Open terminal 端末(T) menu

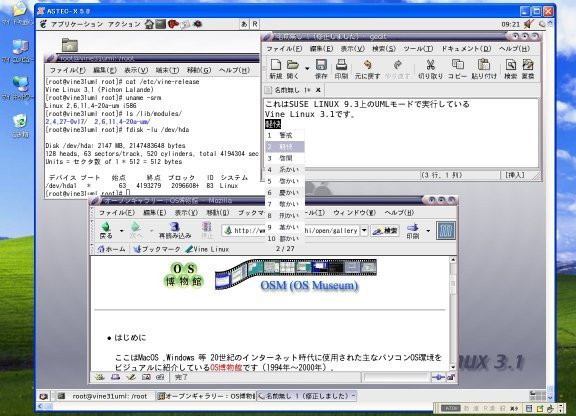tap(167, 70)
